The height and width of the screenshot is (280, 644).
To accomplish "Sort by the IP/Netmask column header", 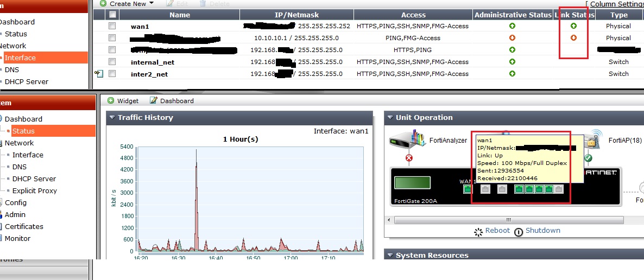I will [296, 15].
